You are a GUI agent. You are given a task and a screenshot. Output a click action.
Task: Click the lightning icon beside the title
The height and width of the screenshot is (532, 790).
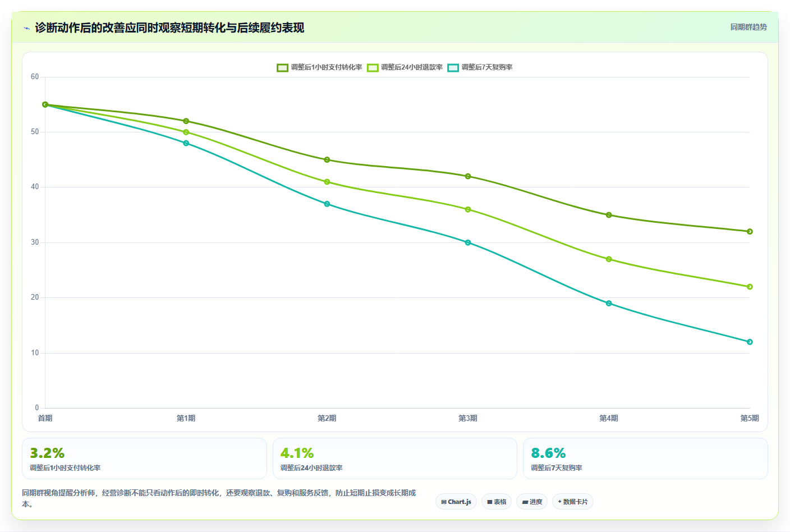point(26,28)
